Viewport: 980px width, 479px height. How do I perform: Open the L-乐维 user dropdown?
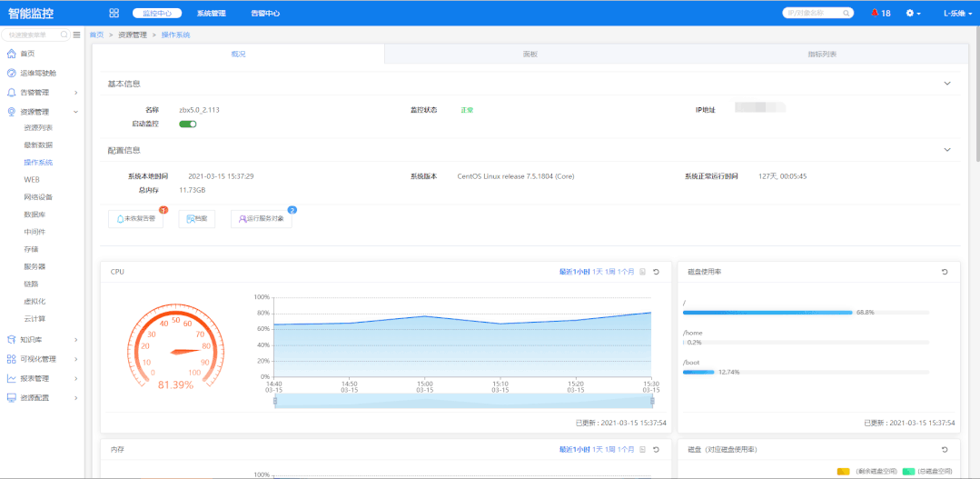957,13
